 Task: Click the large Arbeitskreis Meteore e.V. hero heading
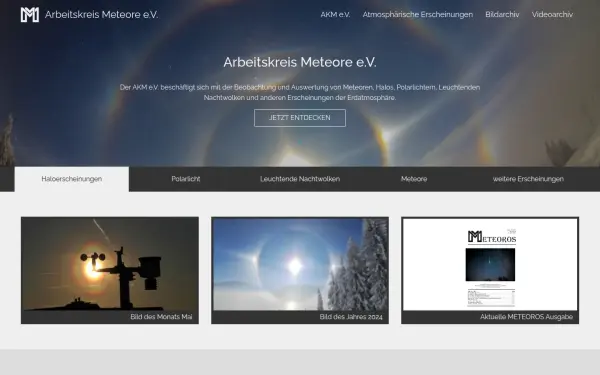coord(300,62)
